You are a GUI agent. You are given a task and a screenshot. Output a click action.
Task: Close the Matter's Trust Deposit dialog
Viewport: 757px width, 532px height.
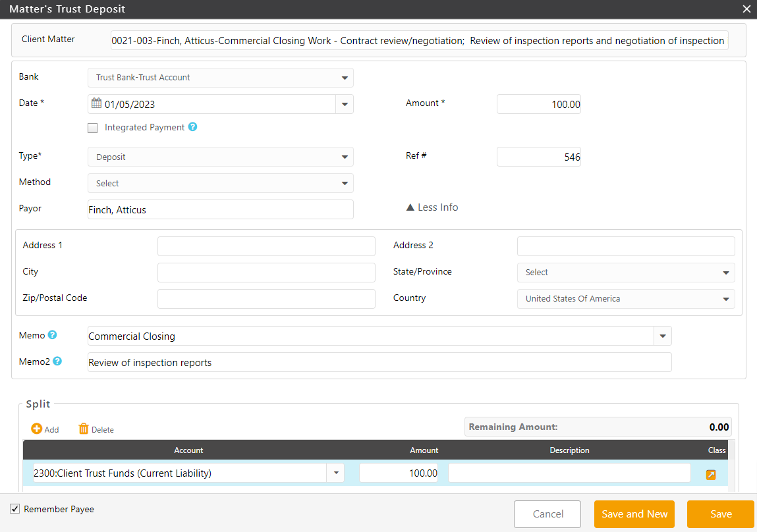[x=746, y=9]
